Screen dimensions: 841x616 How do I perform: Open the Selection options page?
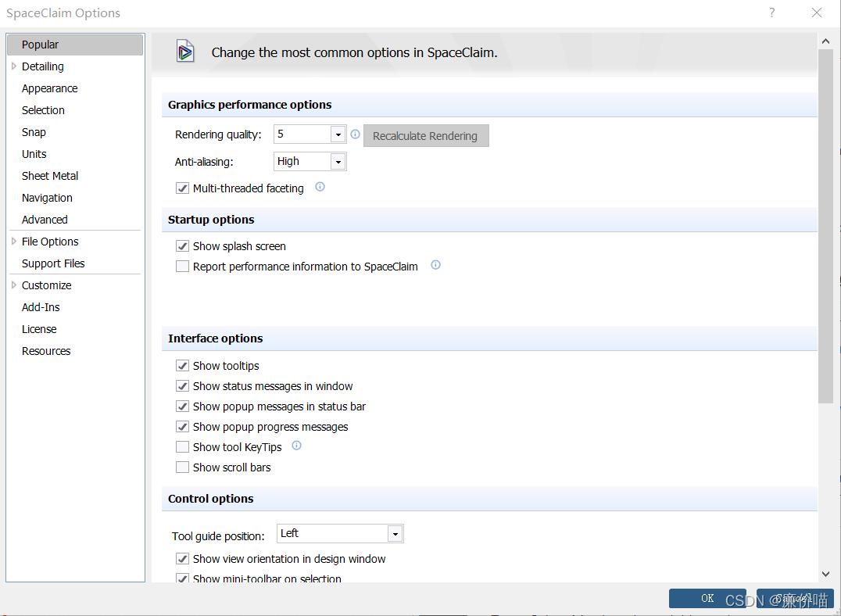tap(43, 110)
